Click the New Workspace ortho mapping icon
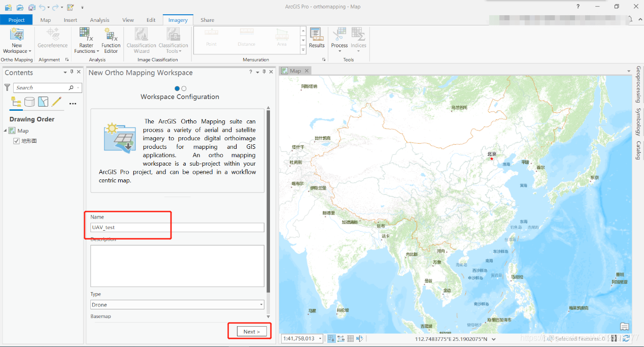 coord(17,35)
